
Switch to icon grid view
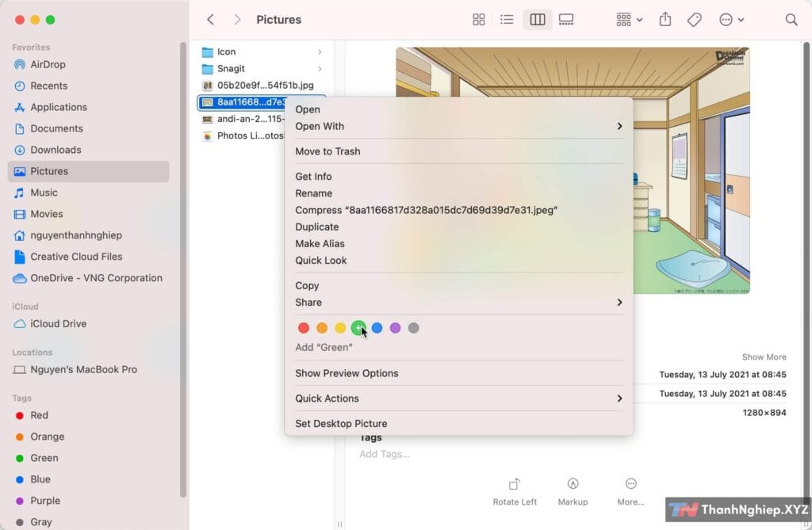[x=478, y=20]
